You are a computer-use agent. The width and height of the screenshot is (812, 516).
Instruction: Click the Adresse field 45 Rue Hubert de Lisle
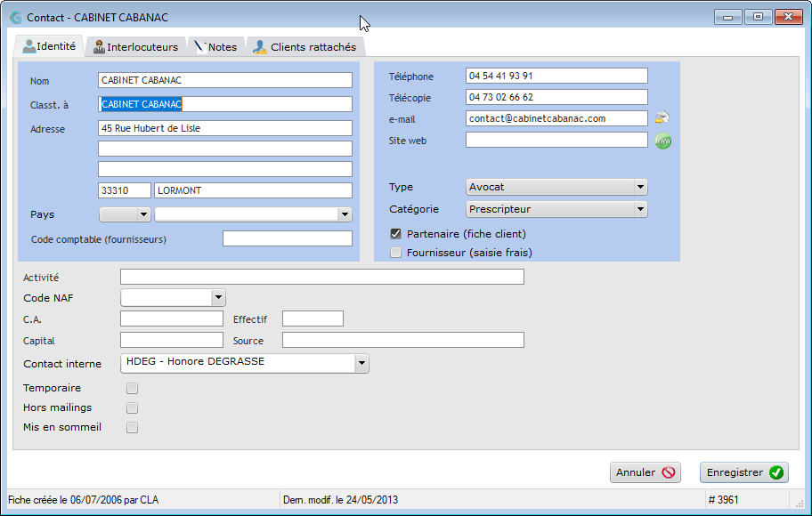coord(225,128)
